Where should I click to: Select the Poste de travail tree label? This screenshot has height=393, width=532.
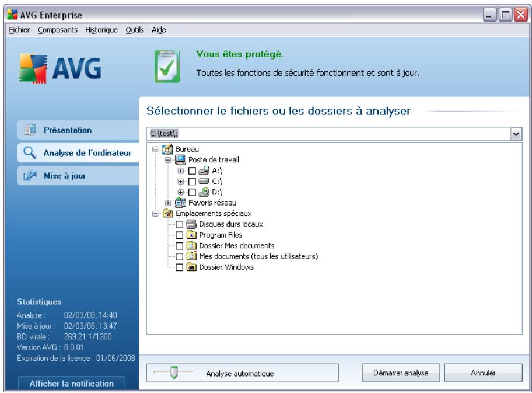point(213,159)
